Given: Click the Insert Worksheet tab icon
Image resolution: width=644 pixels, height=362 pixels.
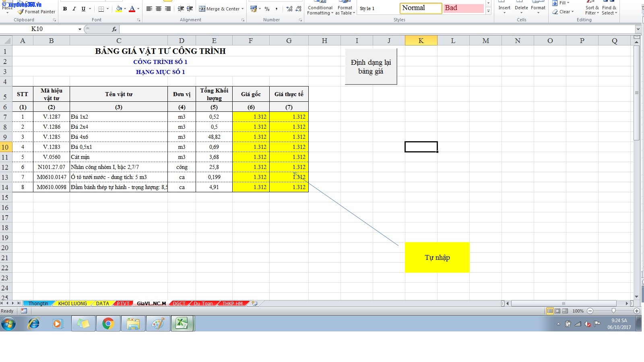Looking at the screenshot, I should click(254, 303).
